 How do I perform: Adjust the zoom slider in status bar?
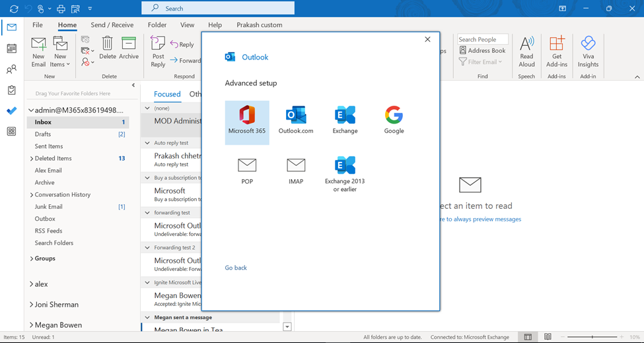pyautogui.click(x=592, y=337)
